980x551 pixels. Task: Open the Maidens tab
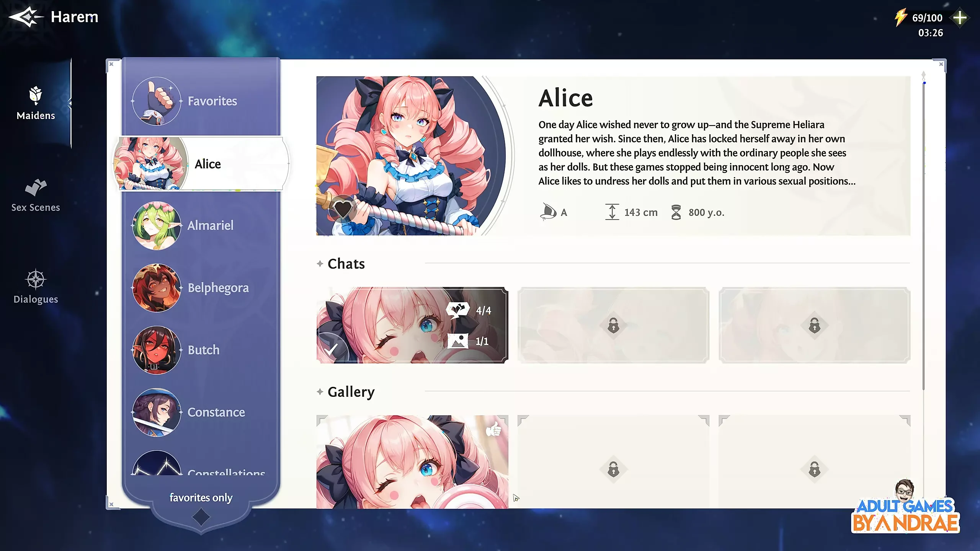pyautogui.click(x=36, y=103)
